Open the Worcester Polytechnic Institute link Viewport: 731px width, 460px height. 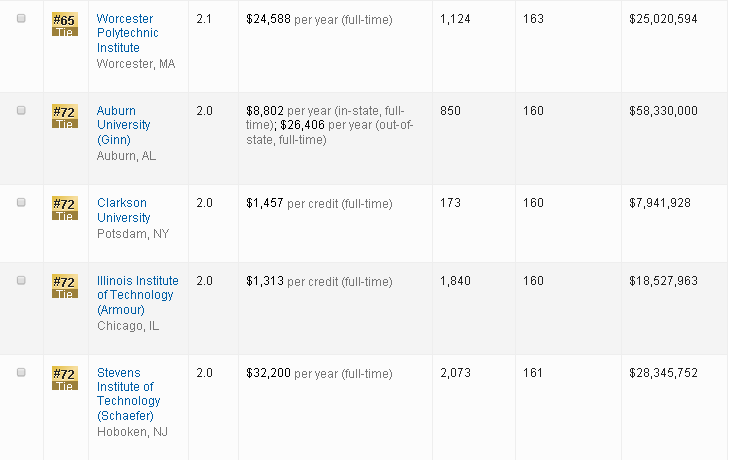[x=127, y=33]
